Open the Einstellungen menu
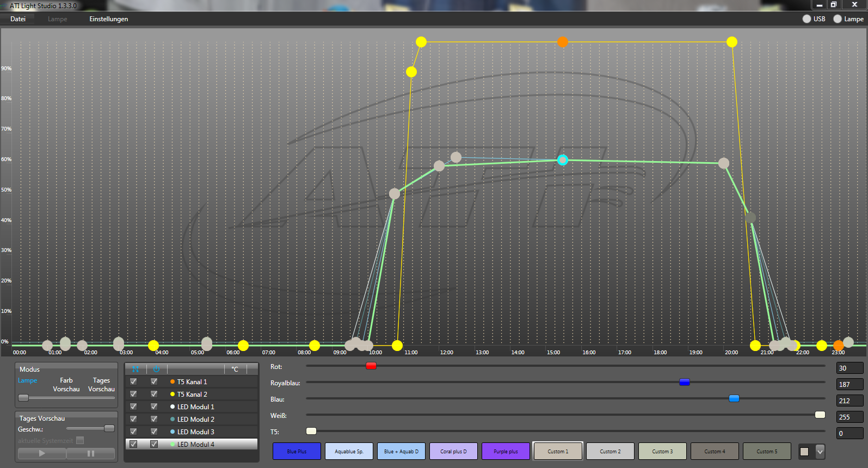The height and width of the screenshot is (468, 868). coord(109,19)
